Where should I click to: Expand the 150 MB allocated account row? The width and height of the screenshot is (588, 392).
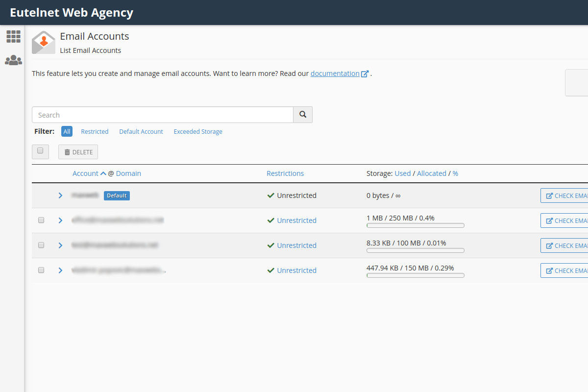coord(60,270)
